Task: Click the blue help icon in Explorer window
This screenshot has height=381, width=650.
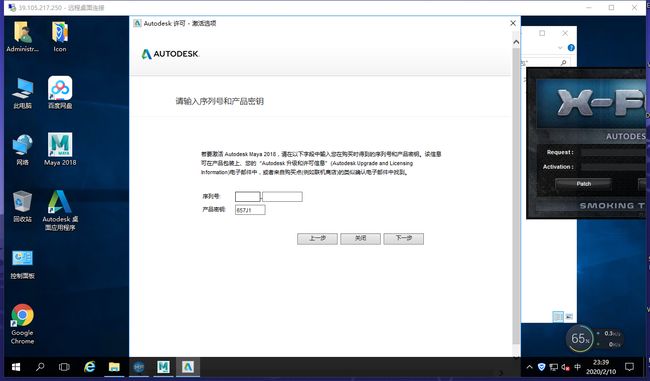Action: pyautogui.click(x=571, y=48)
